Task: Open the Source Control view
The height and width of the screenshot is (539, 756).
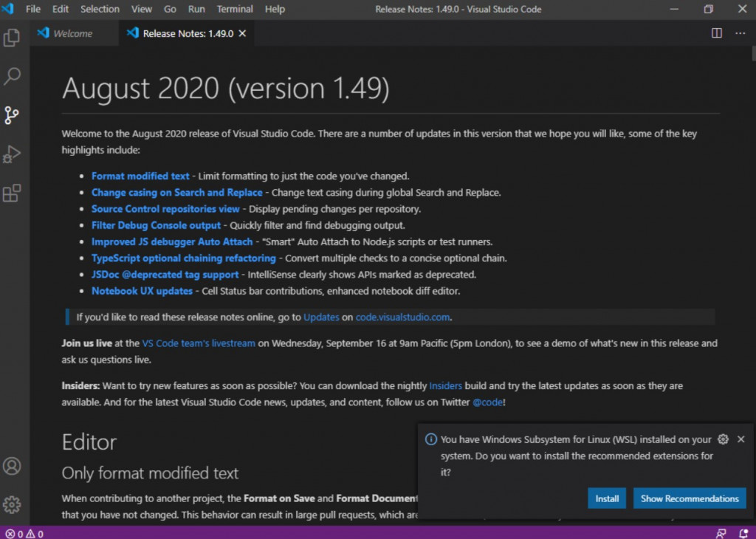Action: click(x=12, y=115)
